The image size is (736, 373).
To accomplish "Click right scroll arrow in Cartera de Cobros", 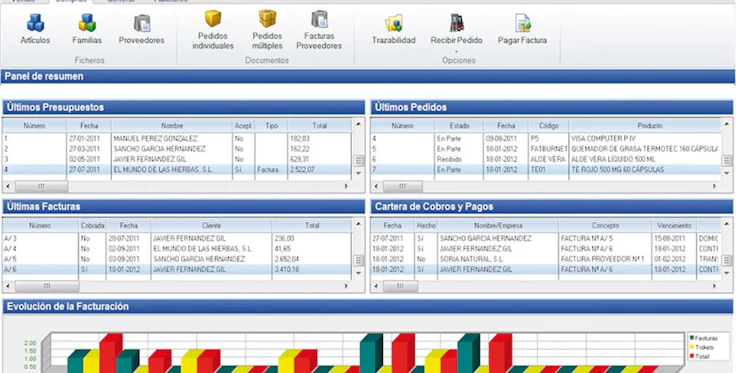I will point(714,286).
